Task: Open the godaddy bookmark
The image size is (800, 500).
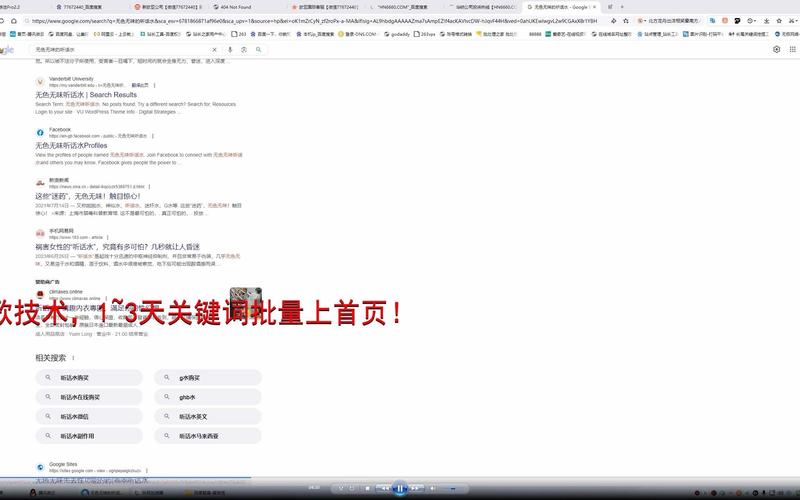Action: [397, 34]
